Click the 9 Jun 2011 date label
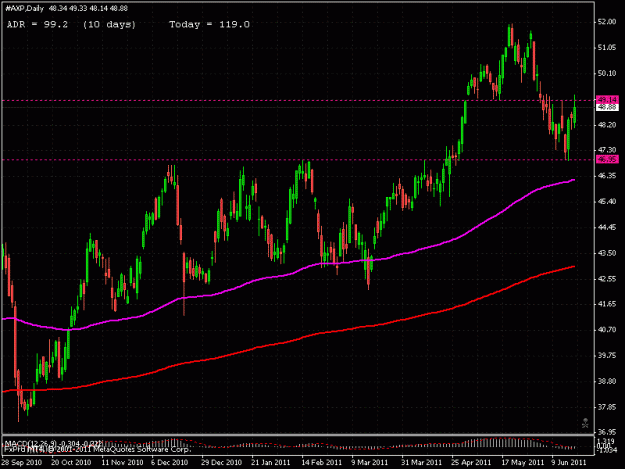The width and height of the screenshot is (625, 469). 569,463
